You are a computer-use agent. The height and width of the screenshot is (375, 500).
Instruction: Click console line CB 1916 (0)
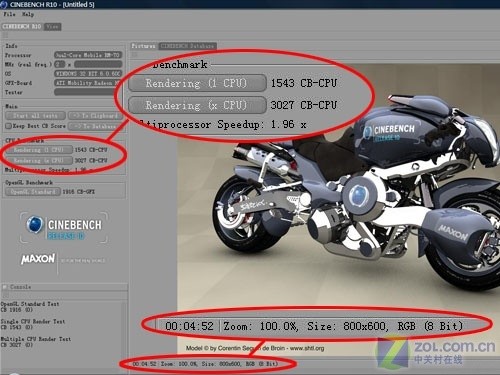(17, 310)
